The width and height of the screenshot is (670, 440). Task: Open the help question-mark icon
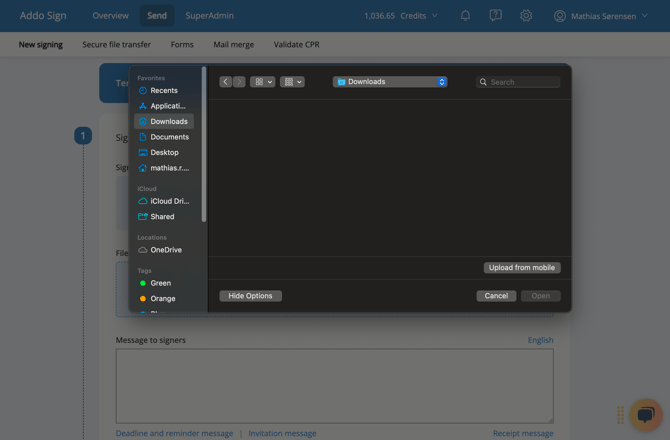[495, 16]
